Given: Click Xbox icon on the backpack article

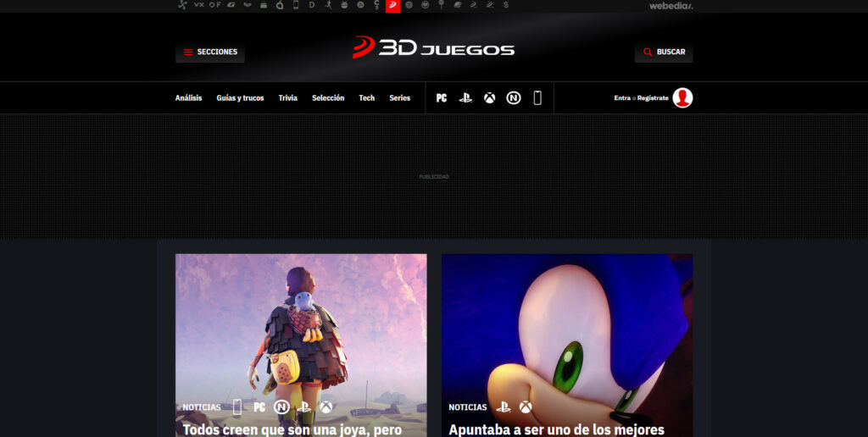Looking at the screenshot, I should point(326,407).
